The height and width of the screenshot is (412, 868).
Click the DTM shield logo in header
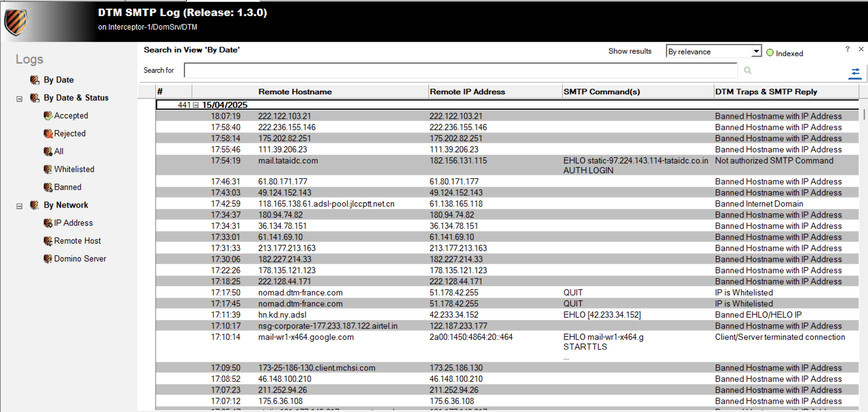15,22
